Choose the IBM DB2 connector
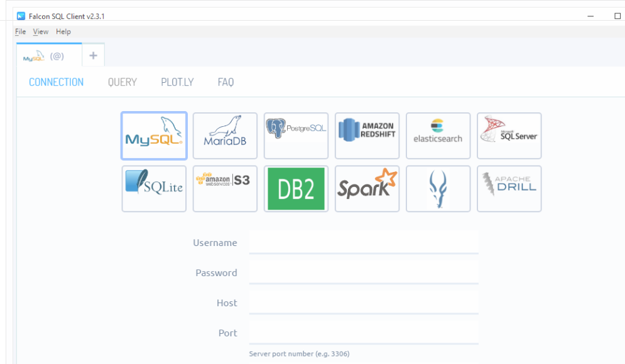The image size is (625, 364). 296,188
